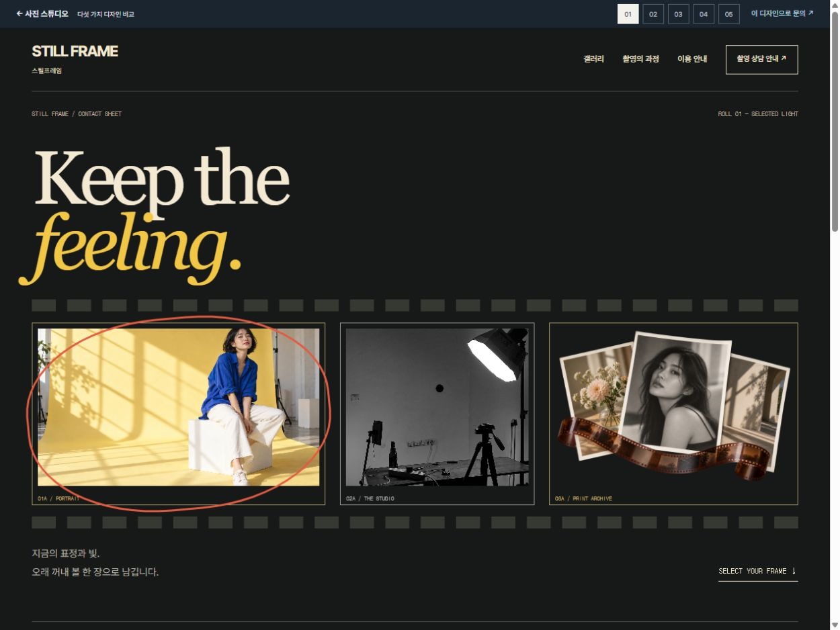Open the 이 디자인으로 문의 link
The height and width of the screenshot is (630, 840).
782,13
